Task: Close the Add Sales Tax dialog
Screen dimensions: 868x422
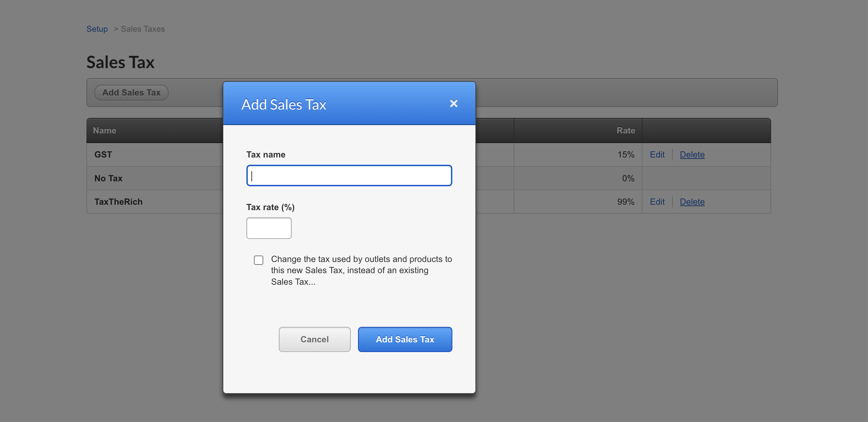Action: [453, 104]
